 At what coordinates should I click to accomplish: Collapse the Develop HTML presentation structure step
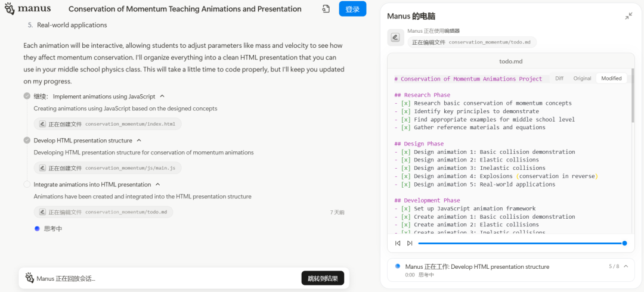click(x=139, y=141)
